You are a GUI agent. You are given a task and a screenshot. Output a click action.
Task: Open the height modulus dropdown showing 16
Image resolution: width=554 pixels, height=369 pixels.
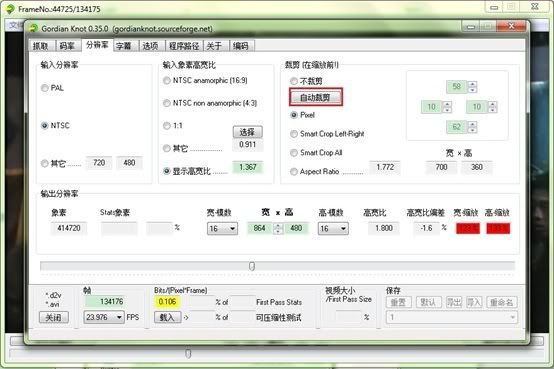[333, 229]
